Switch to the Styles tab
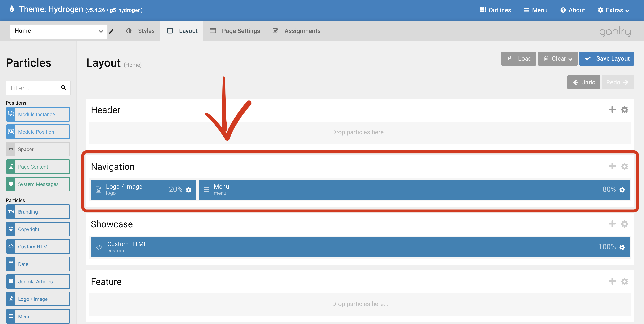The image size is (644, 324). [140, 31]
